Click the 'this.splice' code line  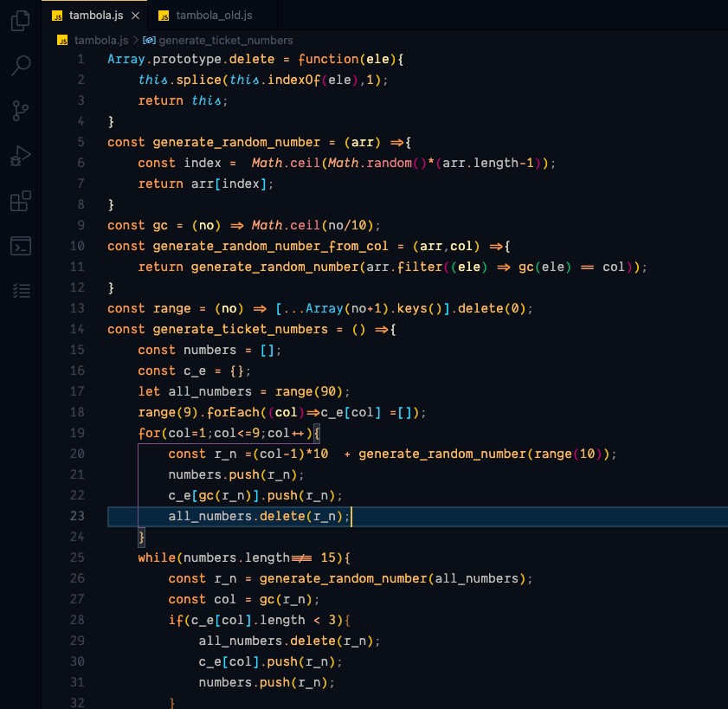[x=263, y=80]
